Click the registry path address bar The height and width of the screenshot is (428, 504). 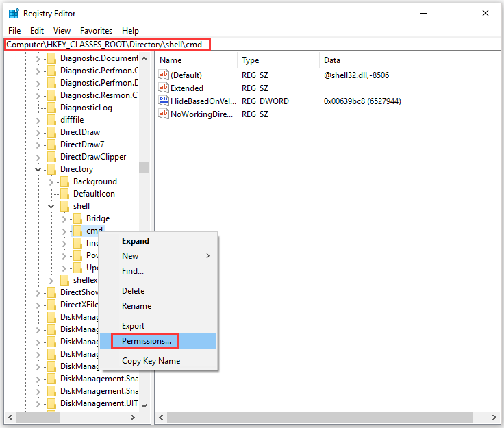point(252,45)
